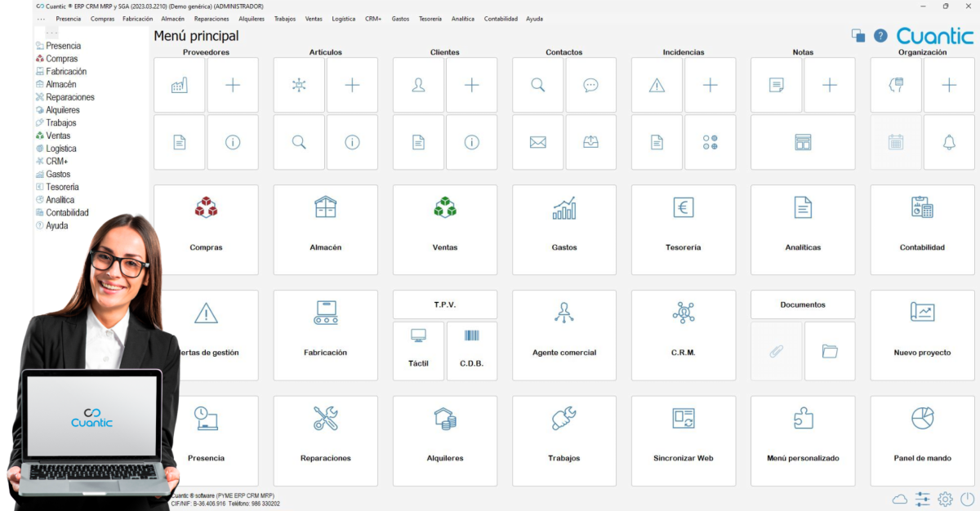Open the Fabricación menu in menu bar
Image resolution: width=980 pixels, height=511 pixels.
(x=138, y=19)
